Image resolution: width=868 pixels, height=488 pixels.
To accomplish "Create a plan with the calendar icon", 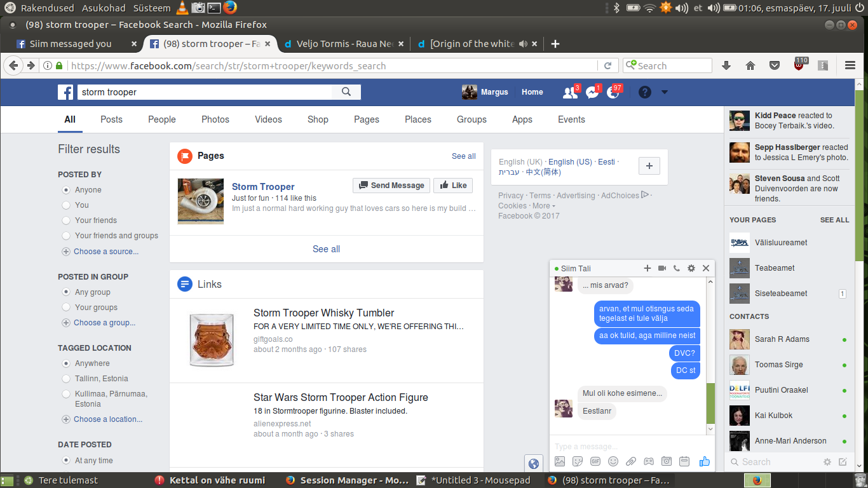I will coord(684,462).
